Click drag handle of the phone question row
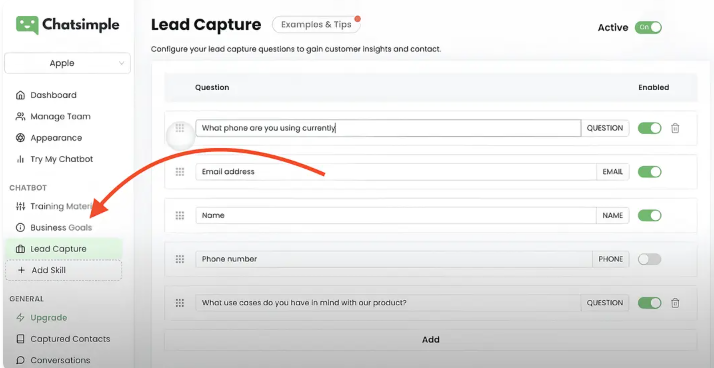 pos(180,128)
